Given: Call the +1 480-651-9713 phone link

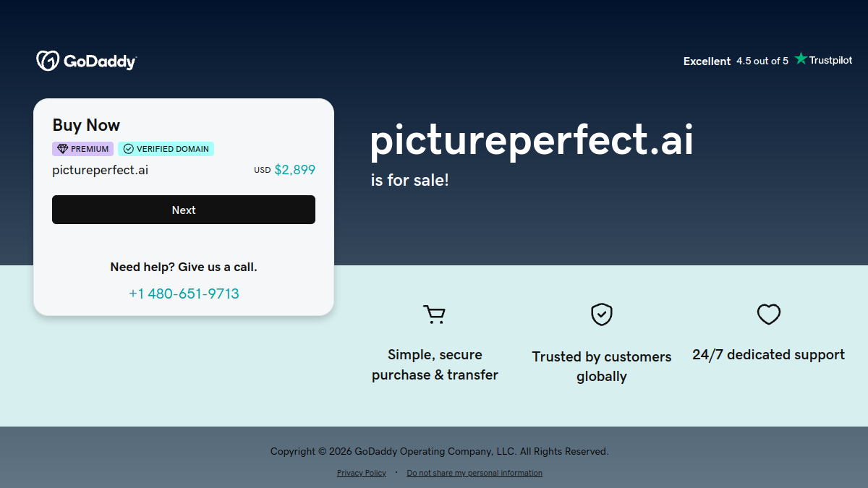Looking at the screenshot, I should click(x=184, y=294).
